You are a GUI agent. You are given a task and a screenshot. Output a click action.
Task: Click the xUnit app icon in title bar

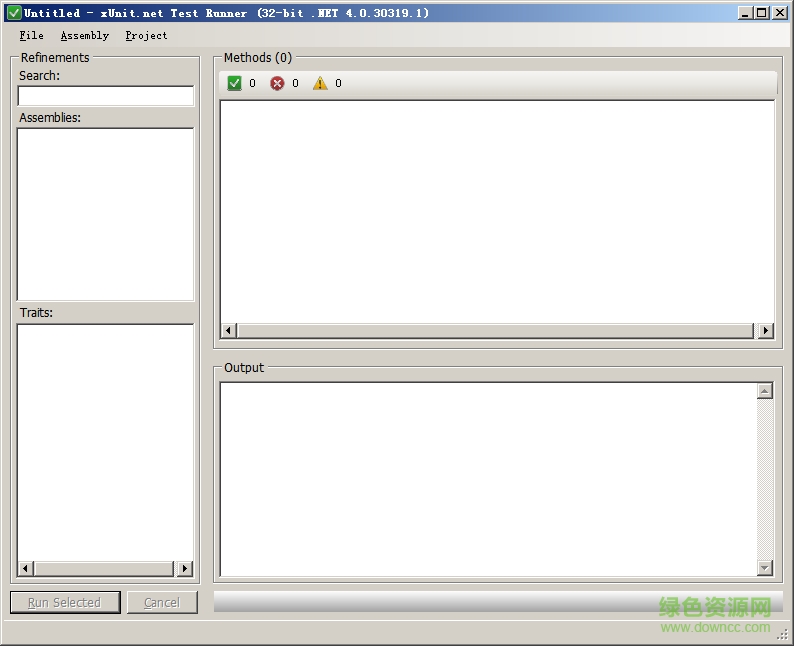[14, 13]
